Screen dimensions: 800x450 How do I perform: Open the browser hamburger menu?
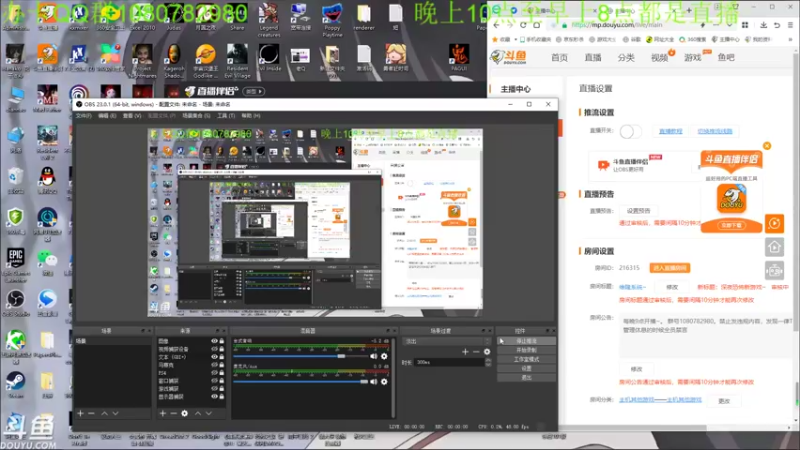[790, 24]
